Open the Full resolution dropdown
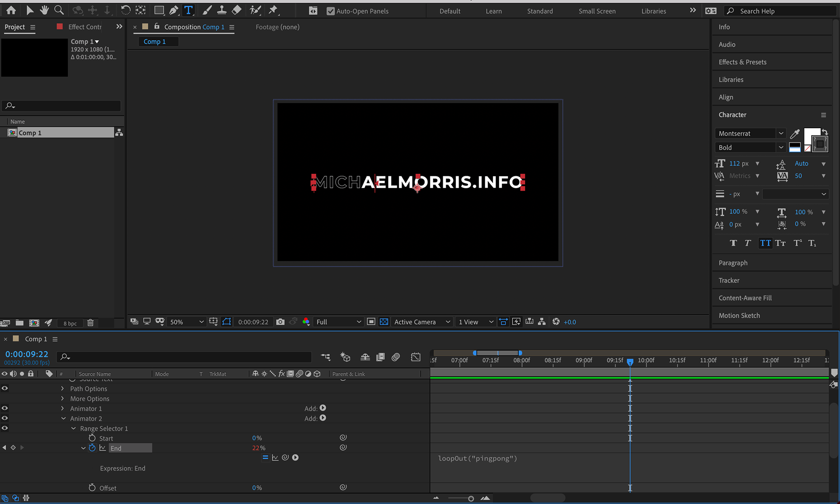This screenshot has height=504, width=840. (339, 322)
